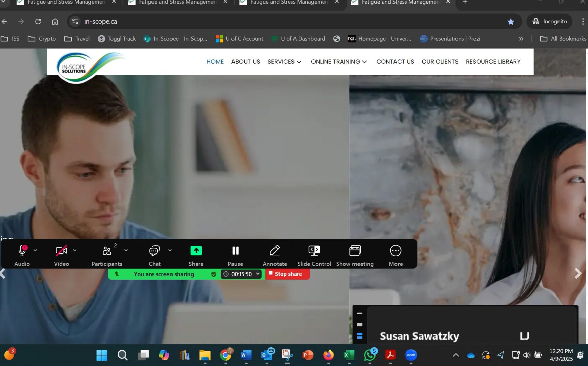Advance carousel with right arrow
The image size is (588, 366).
click(x=578, y=273)
